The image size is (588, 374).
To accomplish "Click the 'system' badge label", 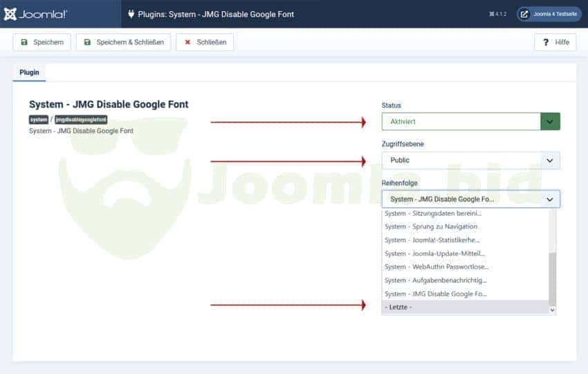I will pyautogui.click(x=39, y=119).
